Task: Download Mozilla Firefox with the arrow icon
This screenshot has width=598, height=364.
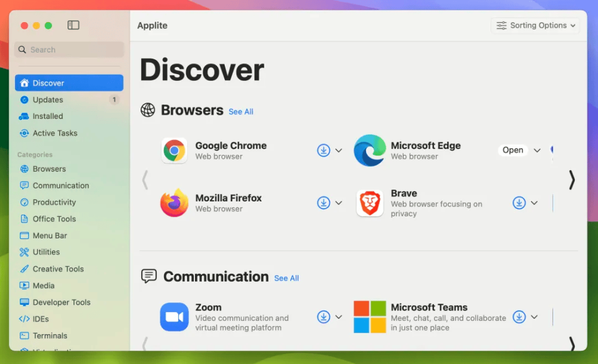Action: click(324, 203)
